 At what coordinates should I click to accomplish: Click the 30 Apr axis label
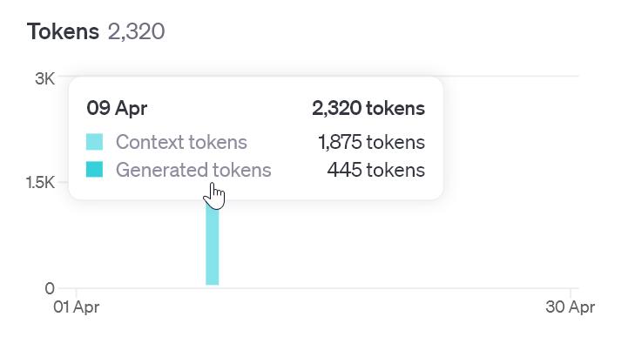(x=570, y=307)
